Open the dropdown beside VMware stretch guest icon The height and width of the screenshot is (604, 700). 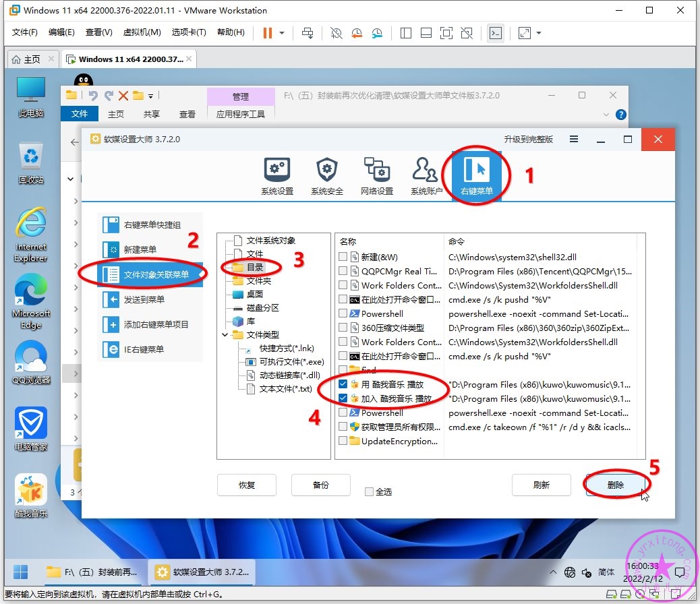tap(539, 32)
